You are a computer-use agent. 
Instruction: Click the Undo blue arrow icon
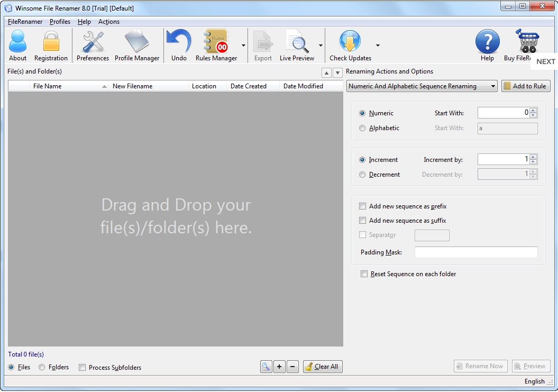[179, 45]
